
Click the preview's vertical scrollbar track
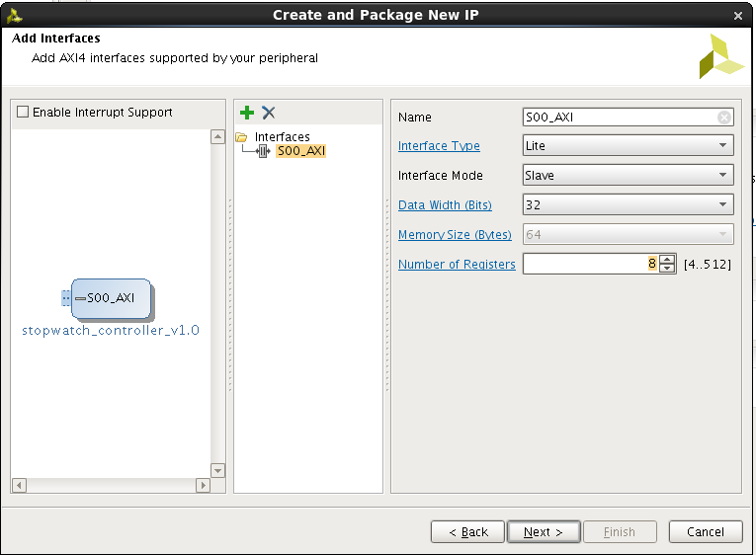click(x=218, y=303)
